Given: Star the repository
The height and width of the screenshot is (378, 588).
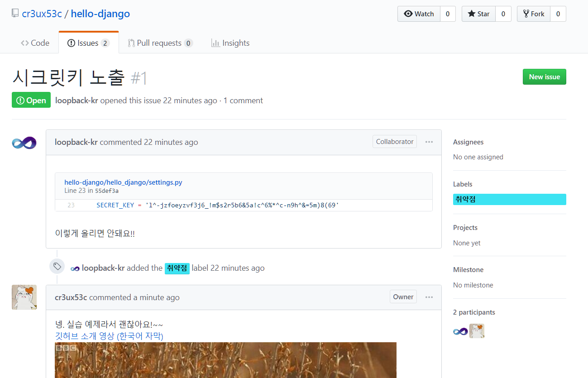Looking at the screenshot, I should click(x=478, y=14).
